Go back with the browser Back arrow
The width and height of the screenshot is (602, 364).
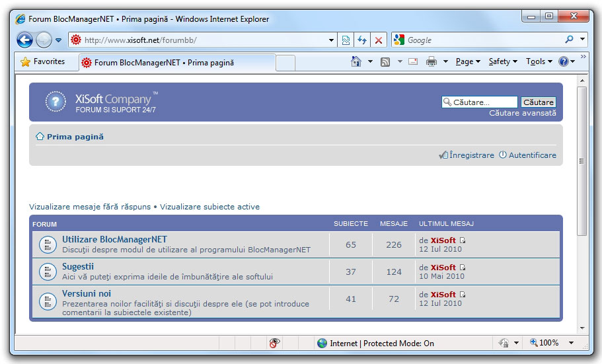24,40
